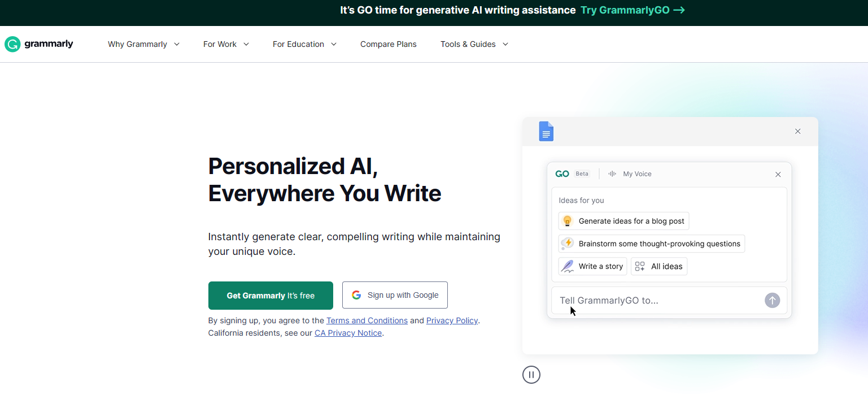Click the arrow after Try GrammarlyGO
Screen dimensions: 868x399
click(x=679, y=10)
